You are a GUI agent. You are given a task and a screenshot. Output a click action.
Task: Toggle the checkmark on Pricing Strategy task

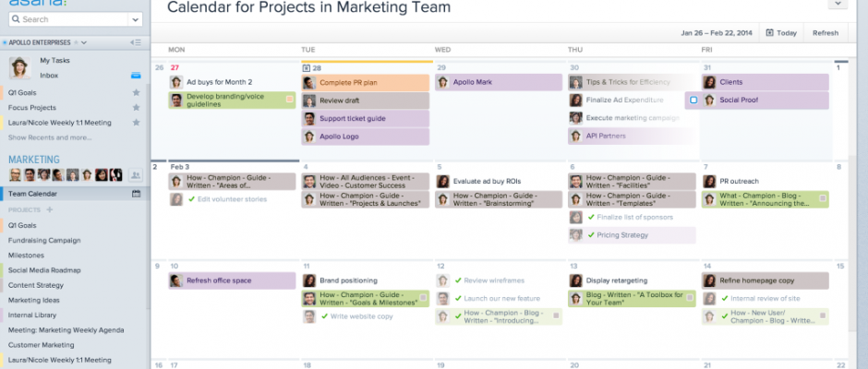[590, 235]
